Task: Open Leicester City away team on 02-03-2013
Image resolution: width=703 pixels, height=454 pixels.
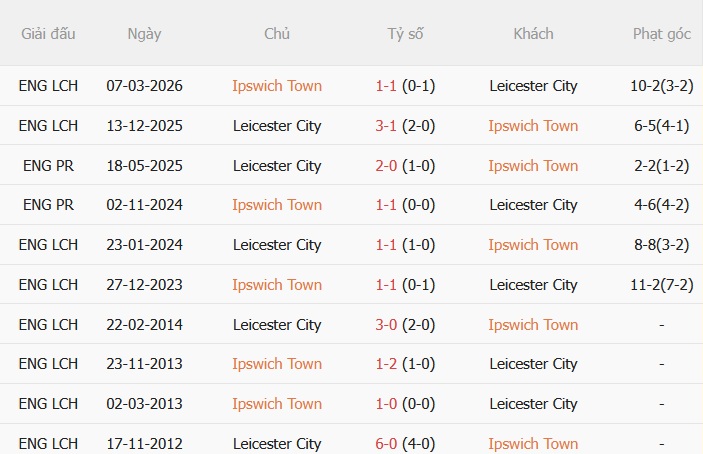Action: pos(533,404)
